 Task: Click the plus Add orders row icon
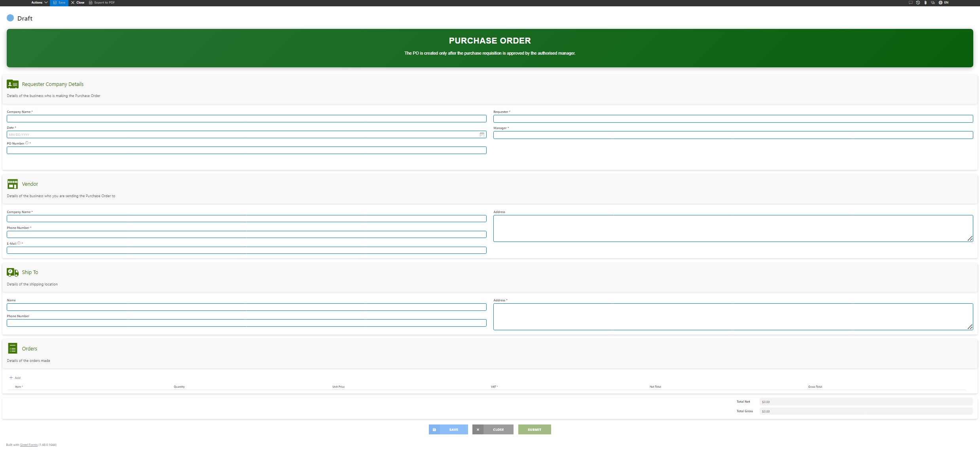11,378
